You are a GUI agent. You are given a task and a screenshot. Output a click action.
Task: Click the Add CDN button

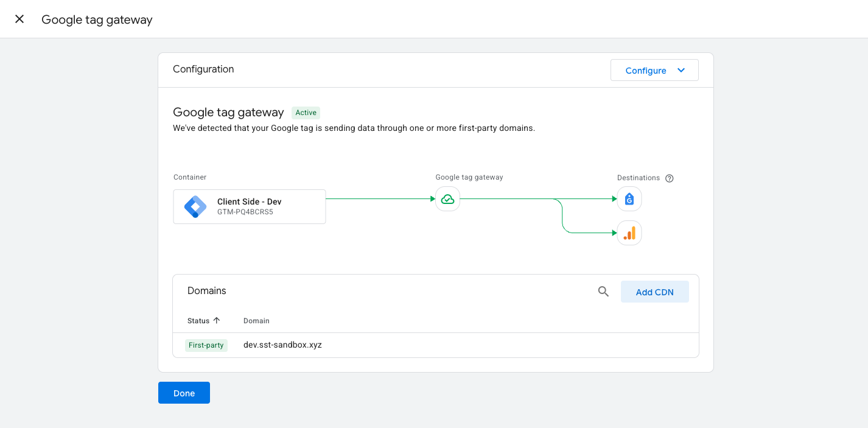click(655, 292)
